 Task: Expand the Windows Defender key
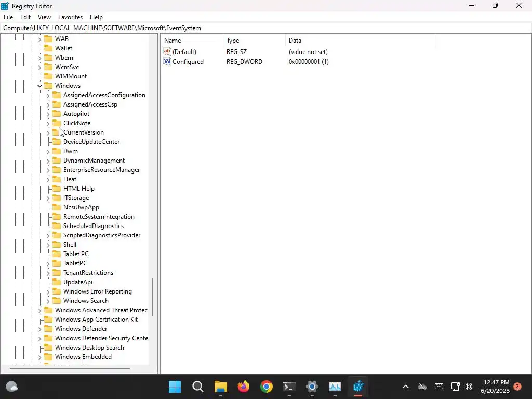(39, 329)
